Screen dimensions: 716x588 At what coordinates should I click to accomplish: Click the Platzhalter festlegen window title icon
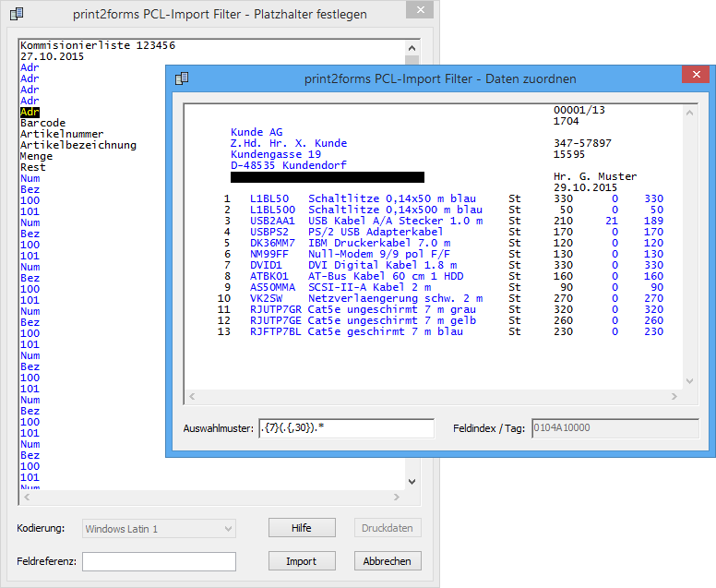coord(12,14)
